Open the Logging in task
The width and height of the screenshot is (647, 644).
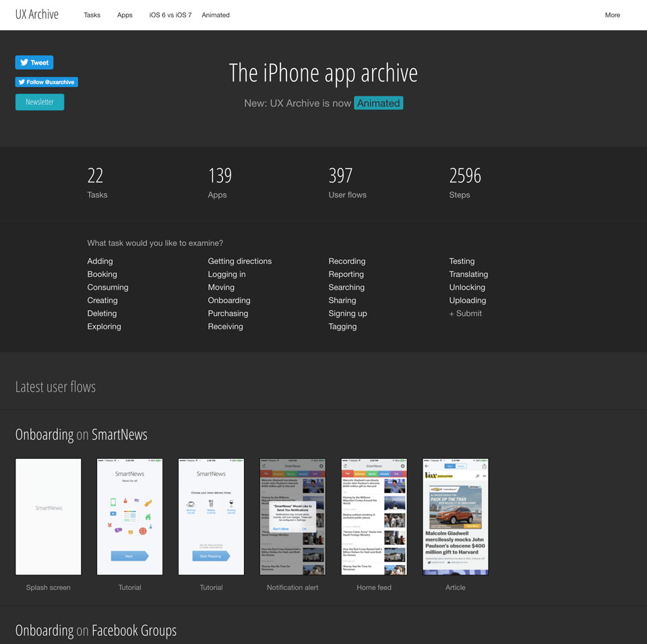[x=226, y=274]
